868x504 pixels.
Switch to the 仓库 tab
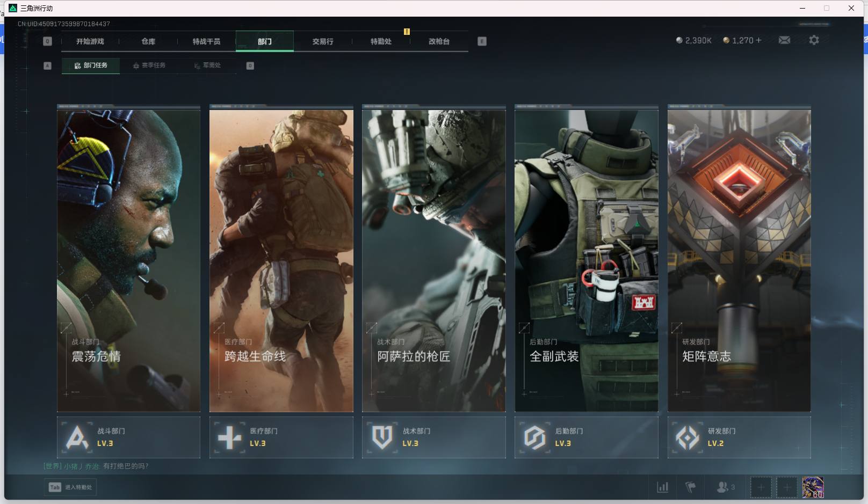point(148,41)
